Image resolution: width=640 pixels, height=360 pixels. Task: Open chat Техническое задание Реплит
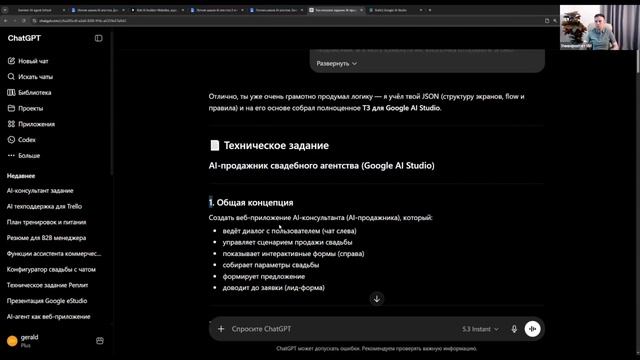(x=47, y=285)
